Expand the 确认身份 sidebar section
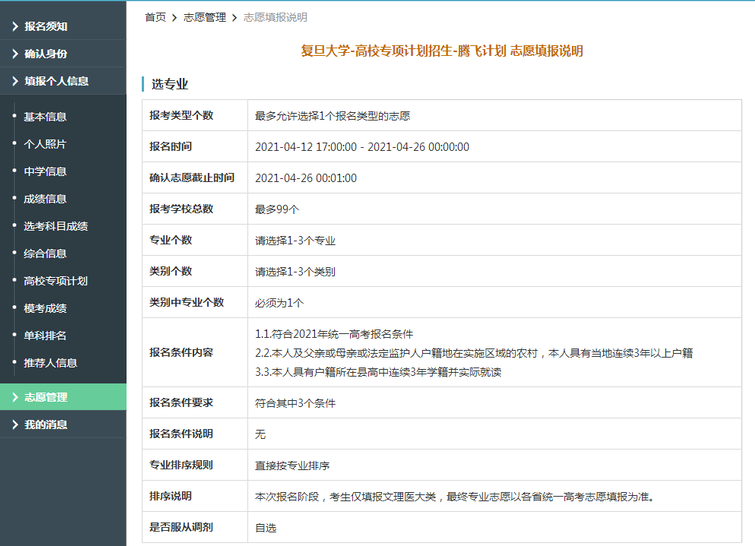The width and height of the screenshot is (755, 546). pyautogui.click(x=63, y=53)
